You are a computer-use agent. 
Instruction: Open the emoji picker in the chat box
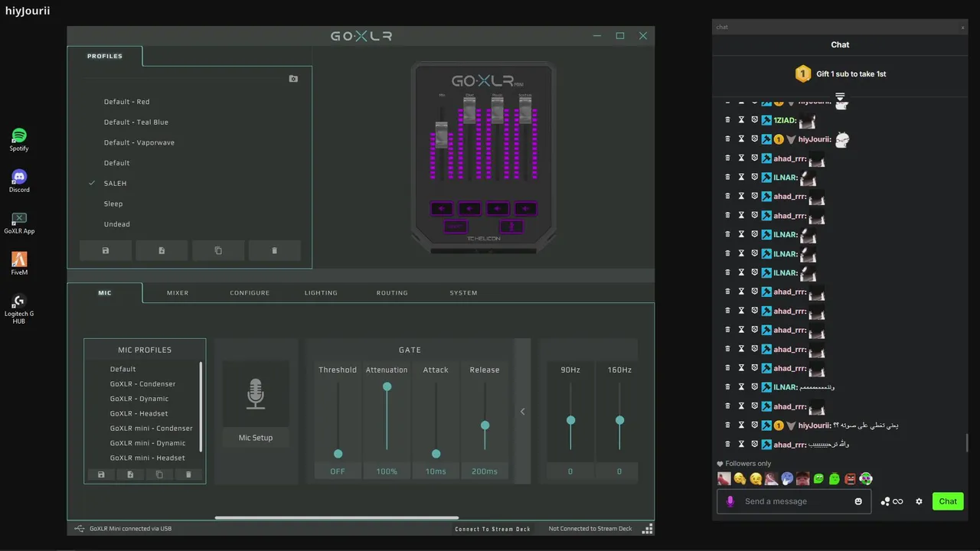tap(858, 501)
